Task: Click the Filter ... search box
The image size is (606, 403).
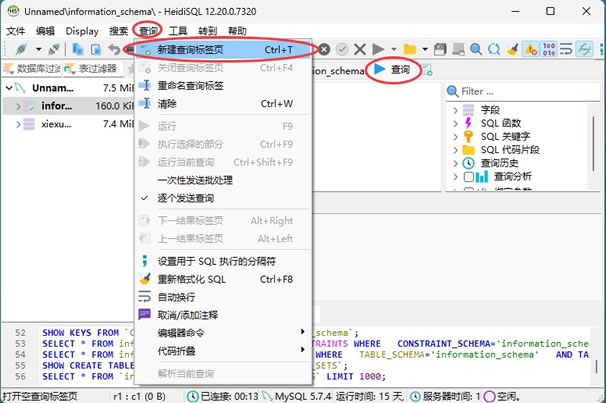Action: coord(523,91)
